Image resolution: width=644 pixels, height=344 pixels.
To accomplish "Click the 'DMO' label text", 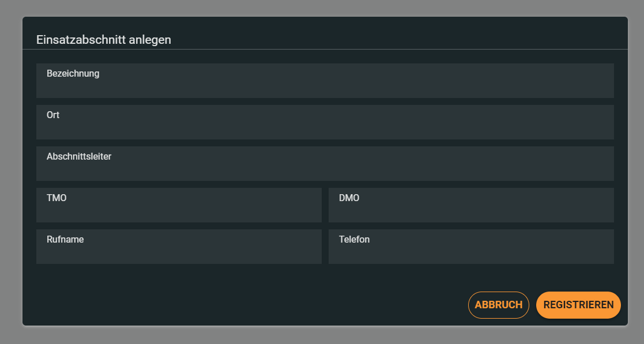I will (349, 198).
